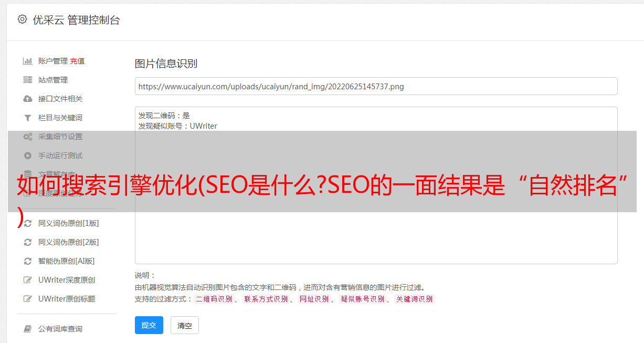This screenshot has width=644, height=343.
Task: Click the gears icon for 采集细节设置
Action: [x=28, y=137]
